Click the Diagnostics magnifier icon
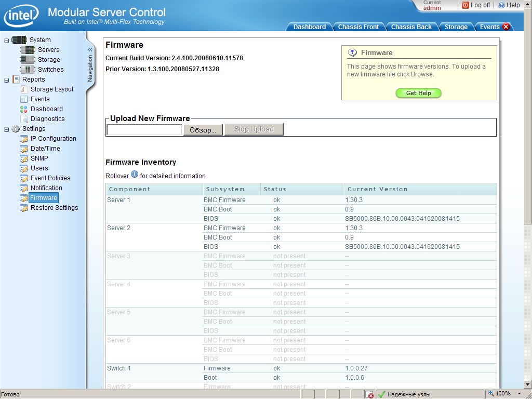 click(24, 119)
